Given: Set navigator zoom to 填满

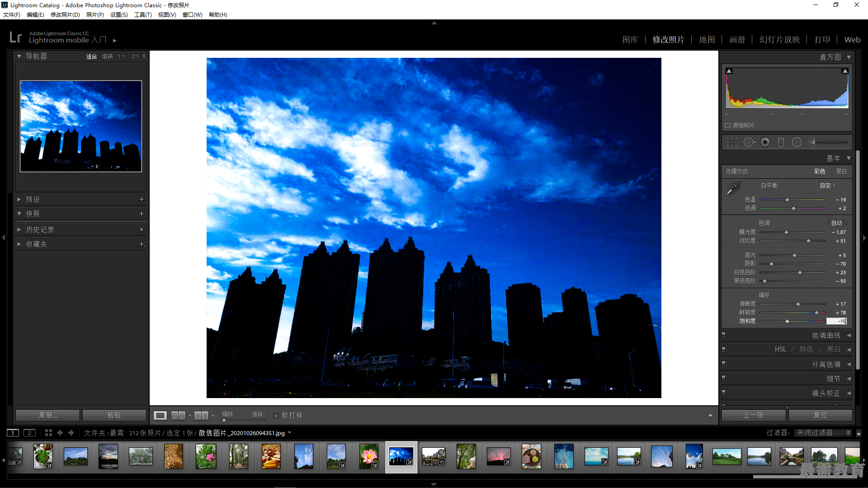Looking at the screenshot, I should coord(107,56).
